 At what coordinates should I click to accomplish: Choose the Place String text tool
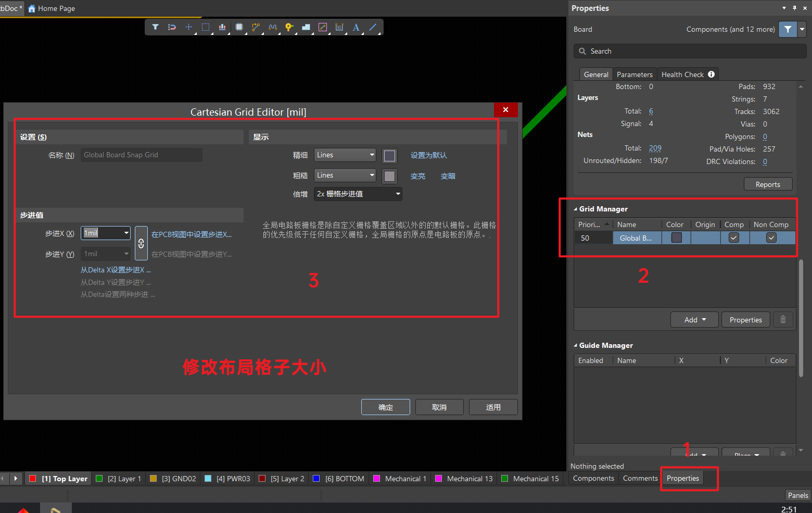click(356, 27)
